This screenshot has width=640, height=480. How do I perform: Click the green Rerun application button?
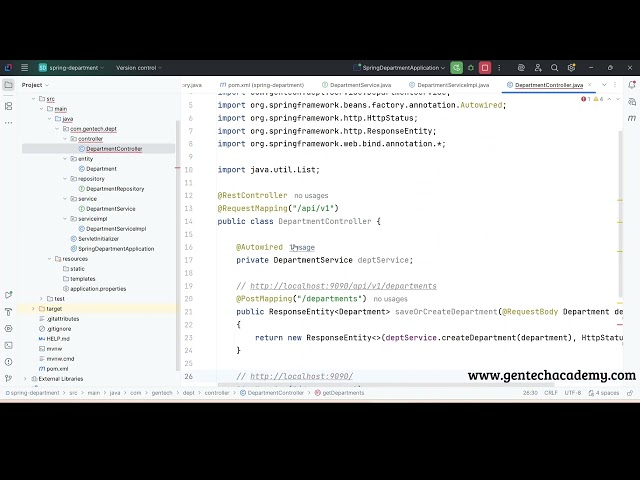coord(456,68)
